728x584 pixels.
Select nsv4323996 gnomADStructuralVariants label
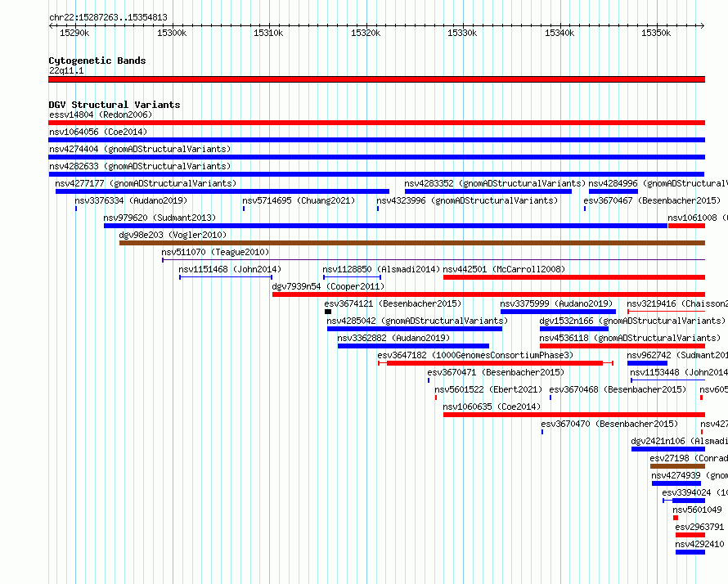point(467,200)
